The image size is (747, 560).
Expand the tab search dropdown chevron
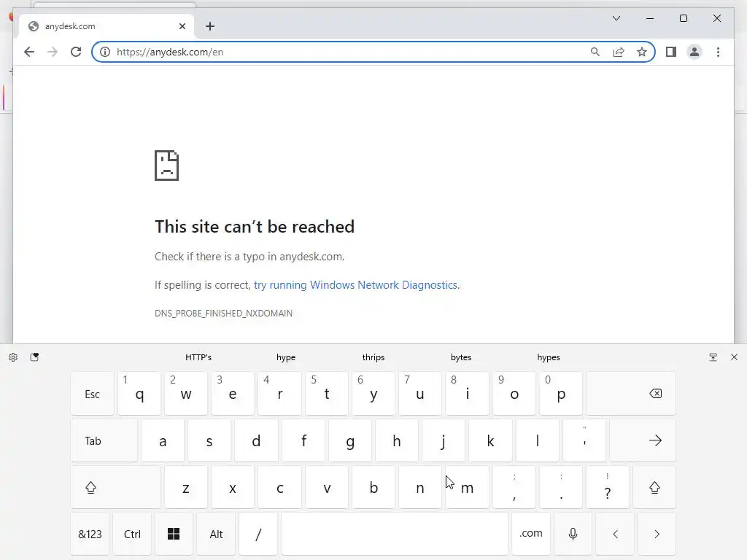pos(616,18)
